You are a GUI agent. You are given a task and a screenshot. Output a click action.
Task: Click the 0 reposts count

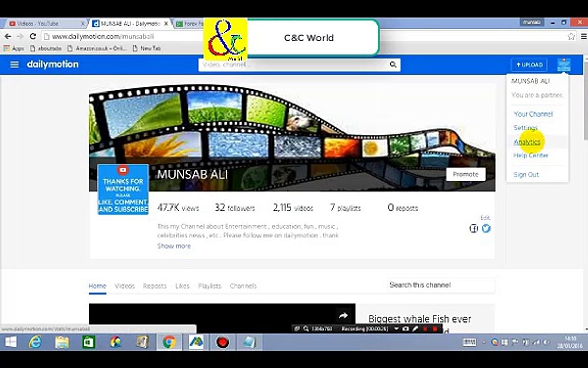[x=403, y=208]
